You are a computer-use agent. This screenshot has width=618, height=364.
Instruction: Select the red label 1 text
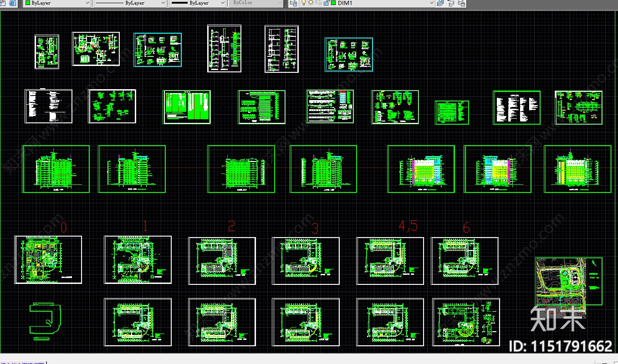145,226
